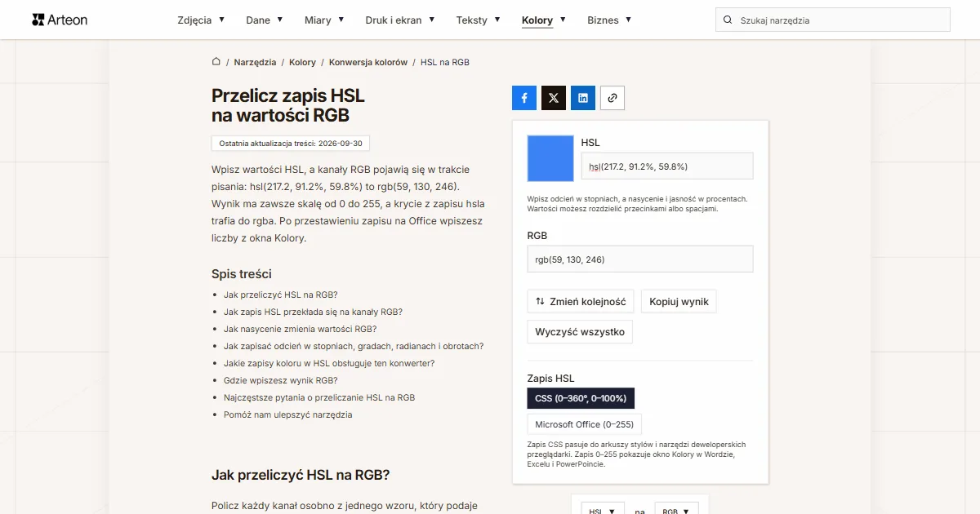Share the page on LinkedIn

583,98
